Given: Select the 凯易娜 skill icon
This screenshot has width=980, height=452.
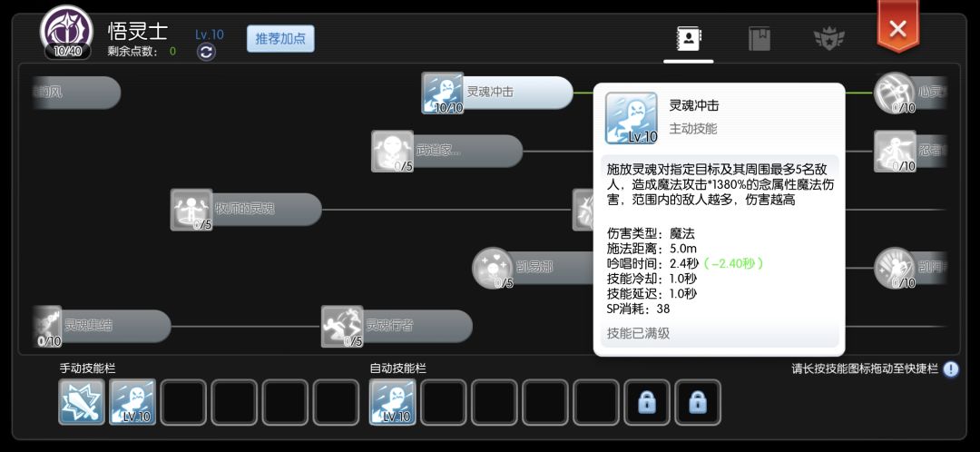Looking at the screenshot, I should 493,268.
